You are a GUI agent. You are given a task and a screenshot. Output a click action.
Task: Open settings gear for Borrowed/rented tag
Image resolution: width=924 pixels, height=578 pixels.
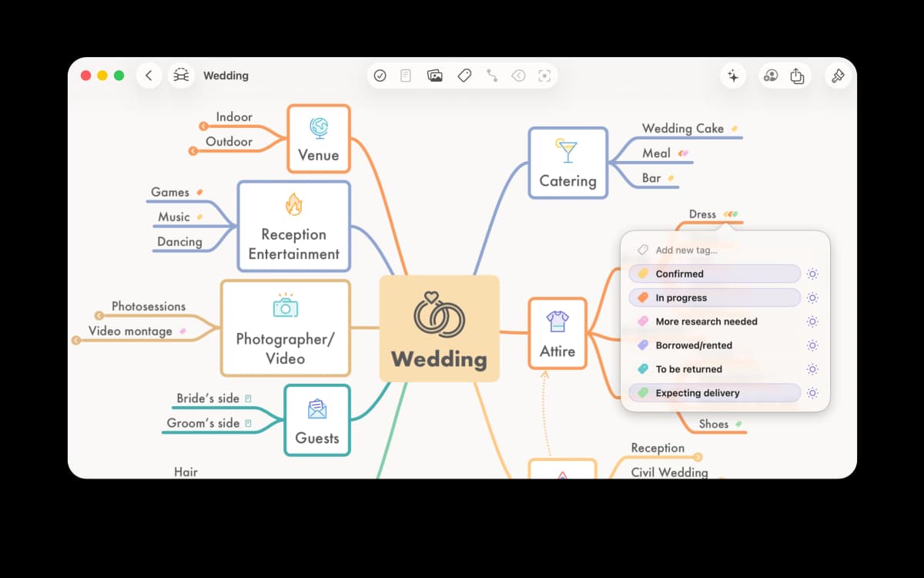(812, 345)
